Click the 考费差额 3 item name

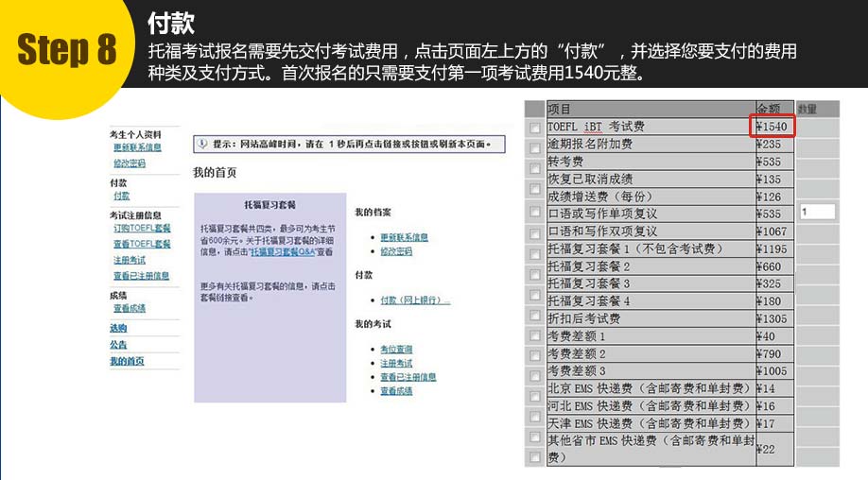(577, 371)
